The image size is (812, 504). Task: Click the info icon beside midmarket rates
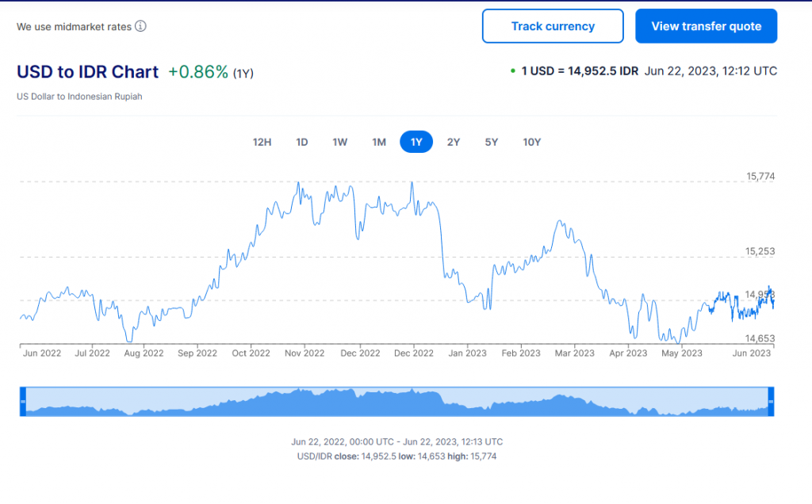(x=140, y=26)
